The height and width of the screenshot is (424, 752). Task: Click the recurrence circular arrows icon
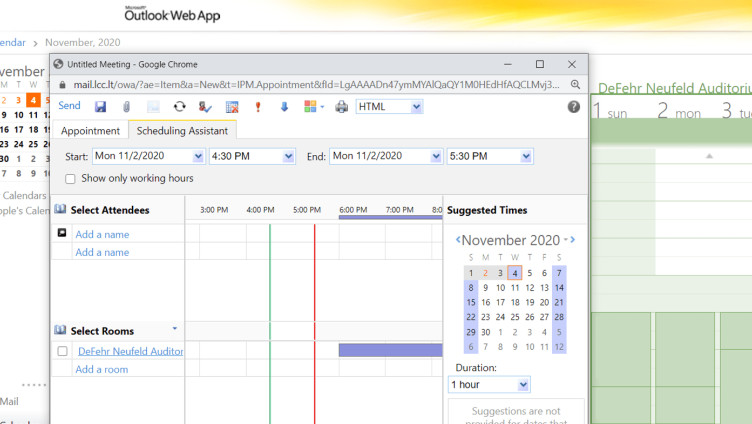tap(179, 107)
